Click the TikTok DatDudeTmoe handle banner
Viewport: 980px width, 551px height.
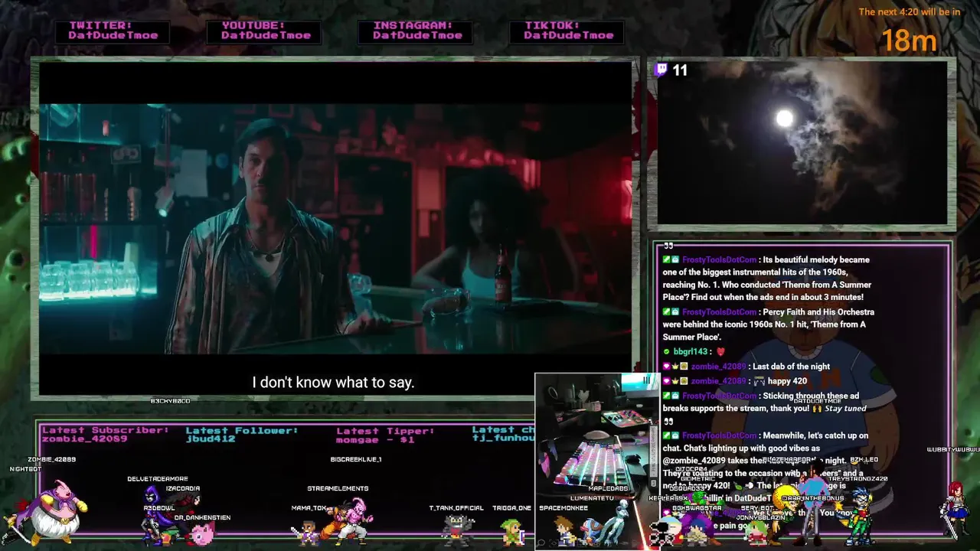coord(568,31)
